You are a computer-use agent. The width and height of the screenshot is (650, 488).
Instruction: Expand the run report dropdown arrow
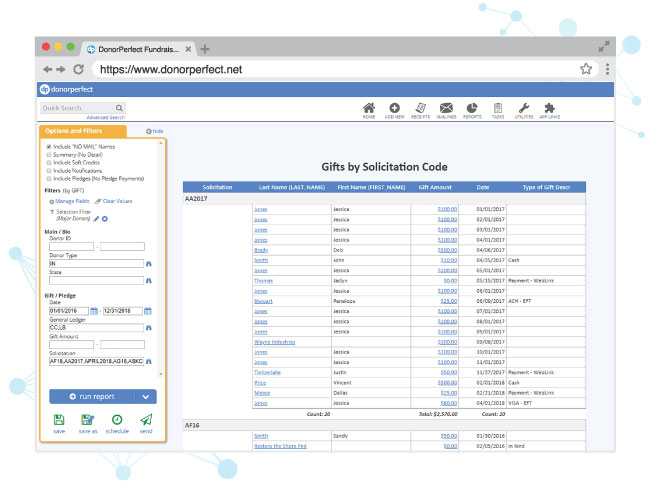[146, 397]
